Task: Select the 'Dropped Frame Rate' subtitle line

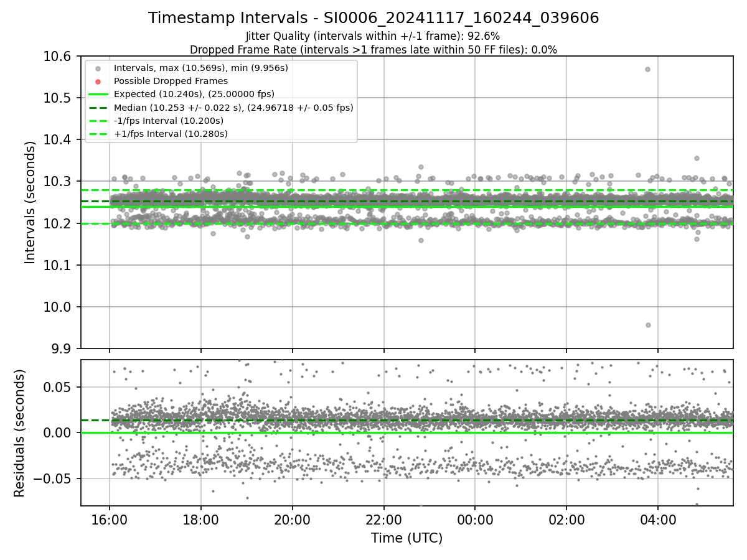Action: [374, 50]
